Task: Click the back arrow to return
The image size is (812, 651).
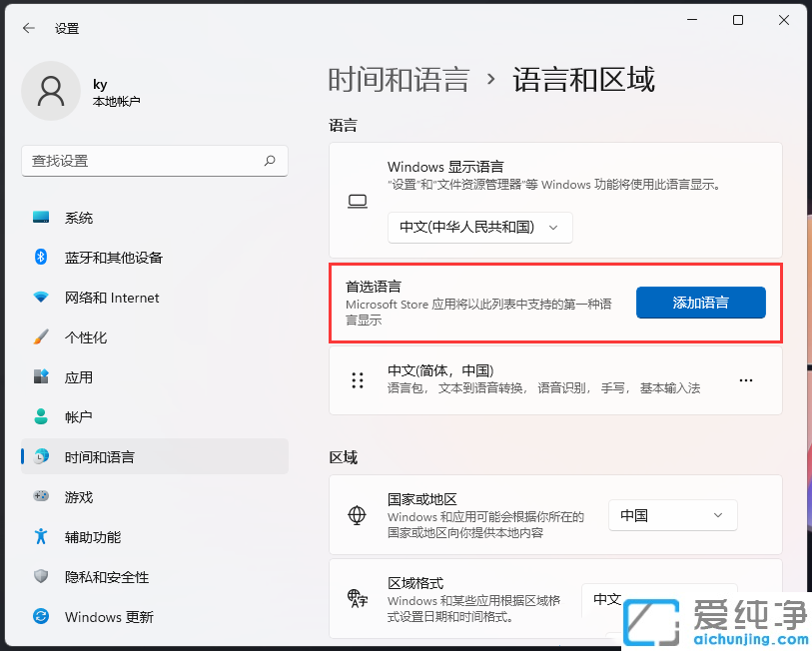Action: click(27, 28)
